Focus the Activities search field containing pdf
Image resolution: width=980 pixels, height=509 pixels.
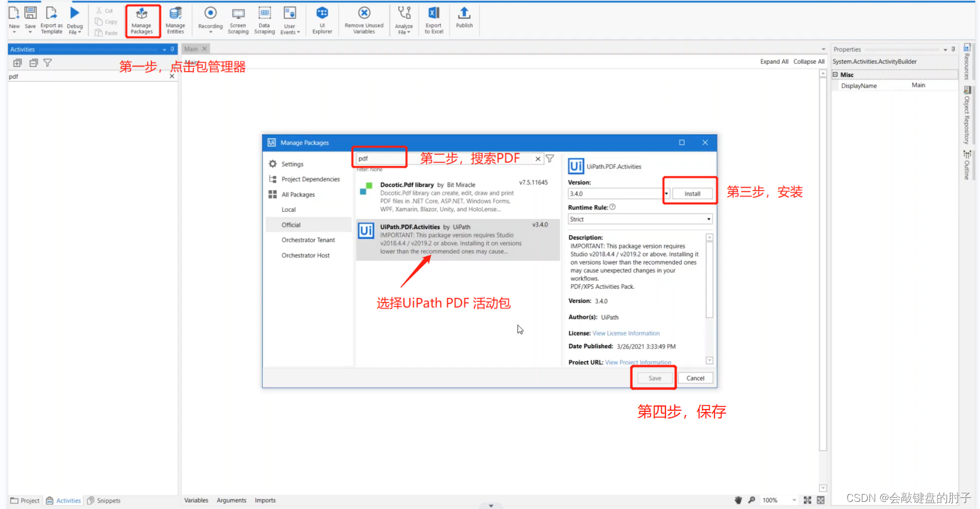(x=88, y=76)
